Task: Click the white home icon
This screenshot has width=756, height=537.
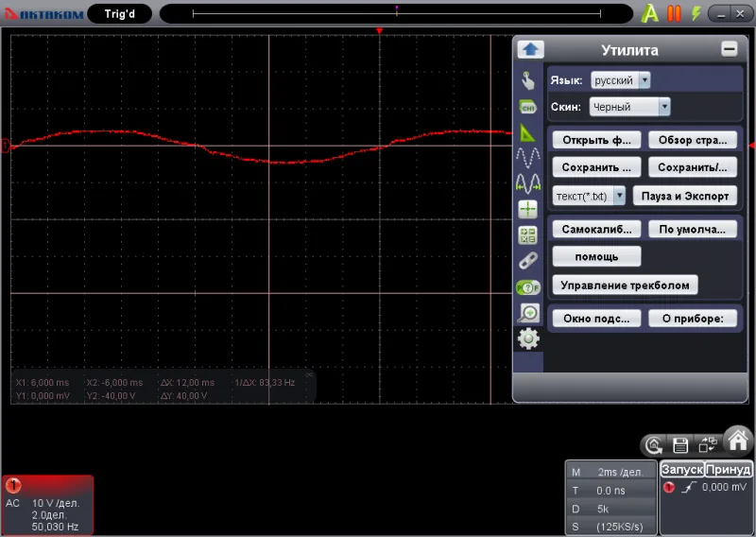Action: 738,440
